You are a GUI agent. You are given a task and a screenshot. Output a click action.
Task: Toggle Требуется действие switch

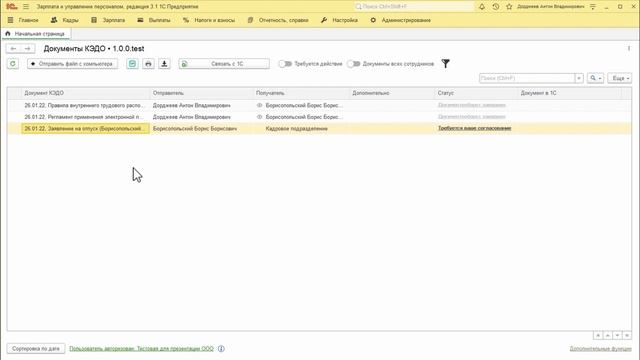[x=285, y=64]
